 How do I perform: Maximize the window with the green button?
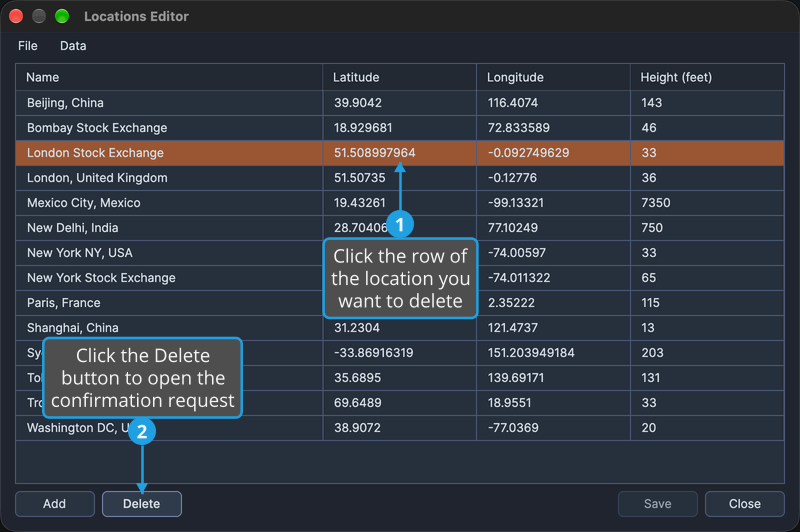click(62, 16)
